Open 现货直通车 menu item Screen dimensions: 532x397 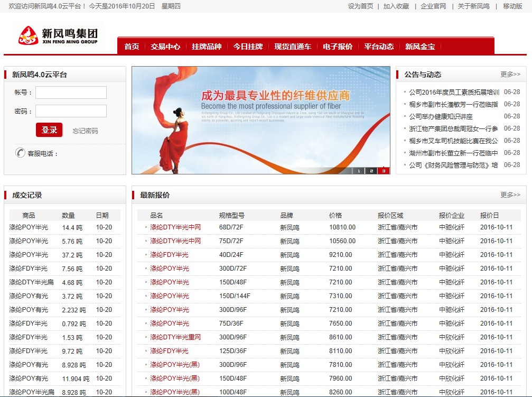293,47
